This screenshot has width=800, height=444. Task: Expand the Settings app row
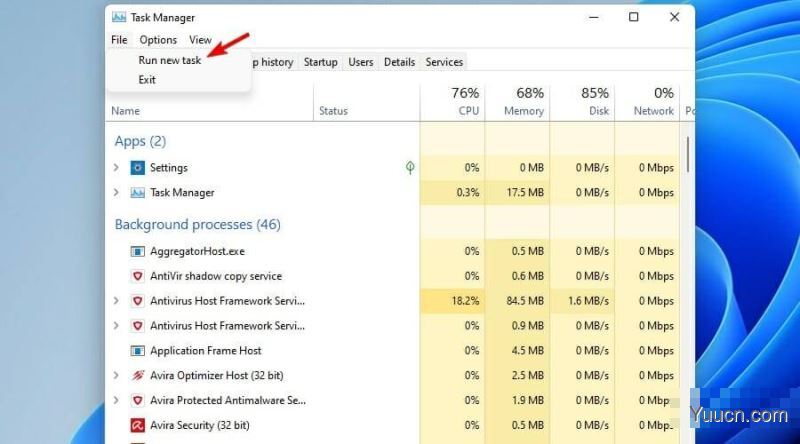pyautogui.click(x=116, y=167)
